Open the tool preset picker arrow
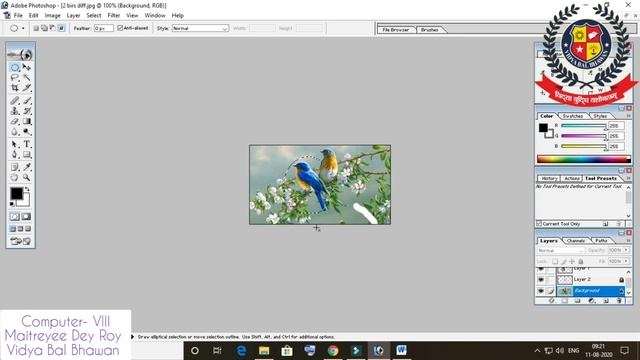The height and width of the screenshot is (360, 640). pyautogui.click(x=23, y=28)
